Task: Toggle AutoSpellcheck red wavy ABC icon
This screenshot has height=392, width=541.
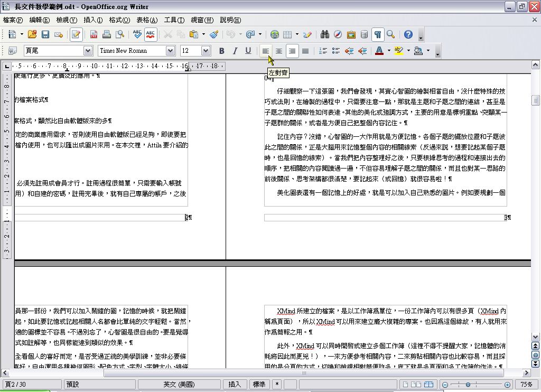Action: (x=151, y=34)
